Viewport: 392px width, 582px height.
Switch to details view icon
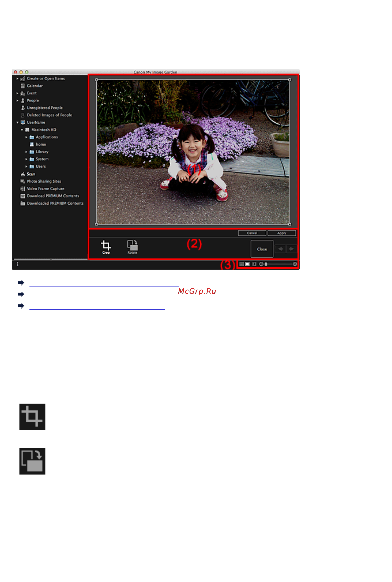point(247,264)
